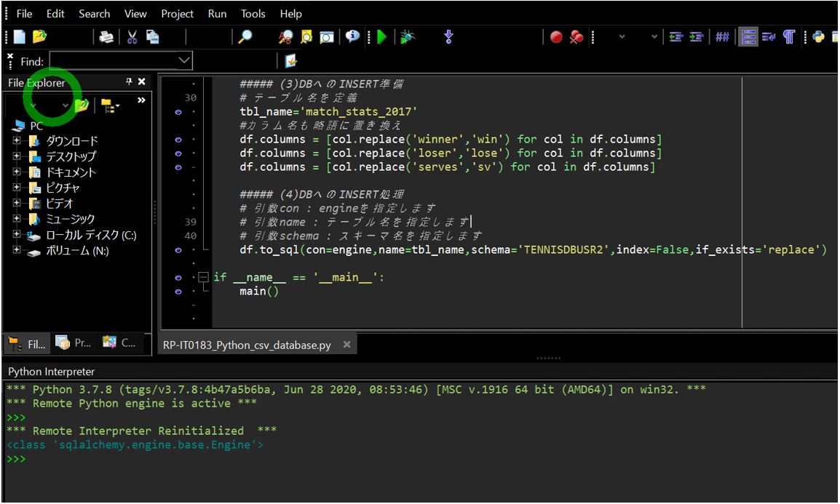Collapse the if __name__ code block
Screen dimensions: 840x504
pyautogui.click(x=204, y=277)
